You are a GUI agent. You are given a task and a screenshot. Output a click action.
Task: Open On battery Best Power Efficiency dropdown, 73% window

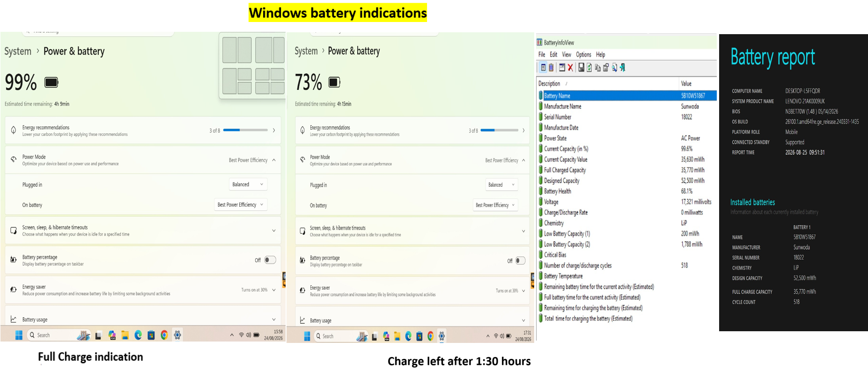[495, 205]
